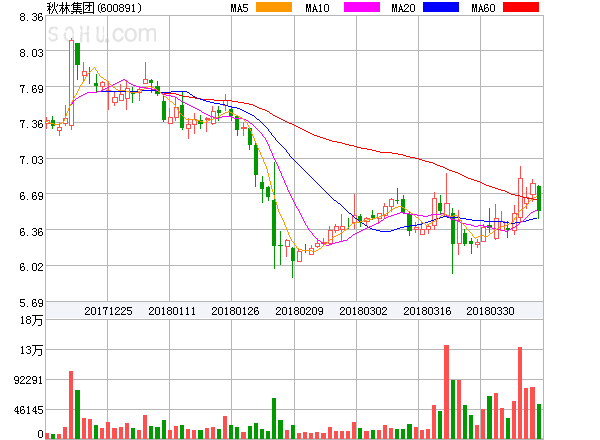This screenshot has width=600, height=440.
Task: Click the blue MA20 legend swatch
Action: pos(441,7)
